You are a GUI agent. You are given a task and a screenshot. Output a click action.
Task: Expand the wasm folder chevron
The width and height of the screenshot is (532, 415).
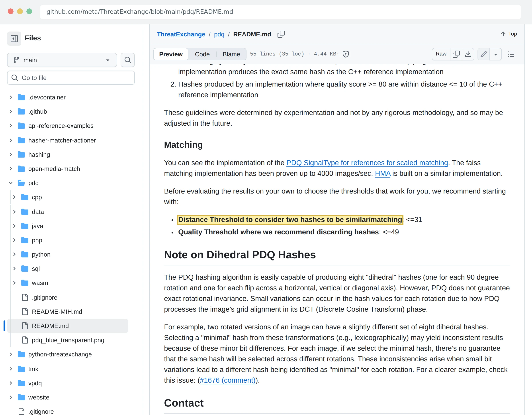[x=14, y=283]
